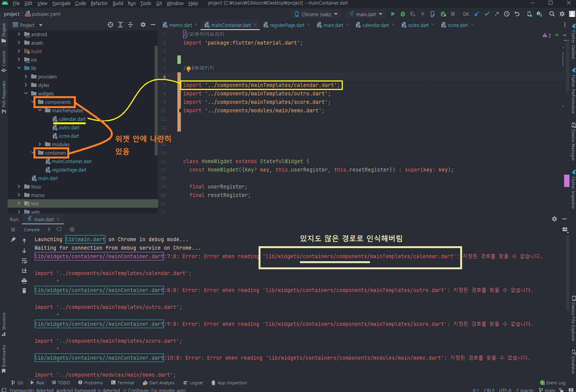Click the lib\main.dart link in console
The width and height of the screenshot is (576, 392).
click(85, 239)
